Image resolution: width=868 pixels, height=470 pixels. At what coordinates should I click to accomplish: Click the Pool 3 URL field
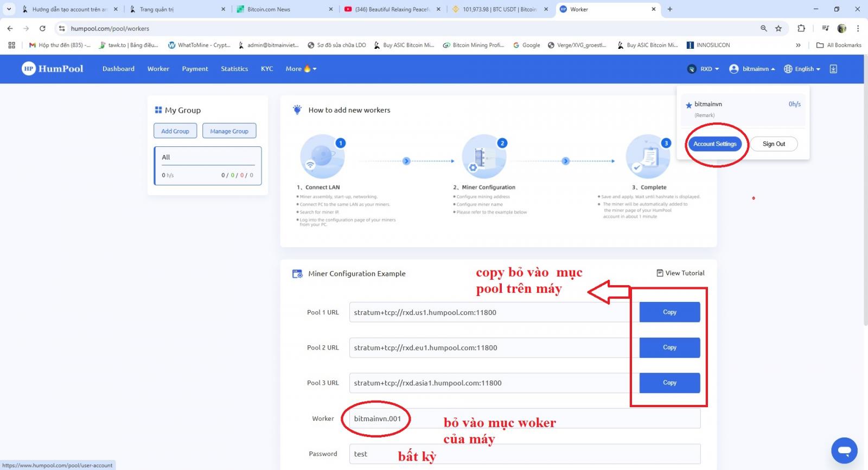[x=494, y=383]
